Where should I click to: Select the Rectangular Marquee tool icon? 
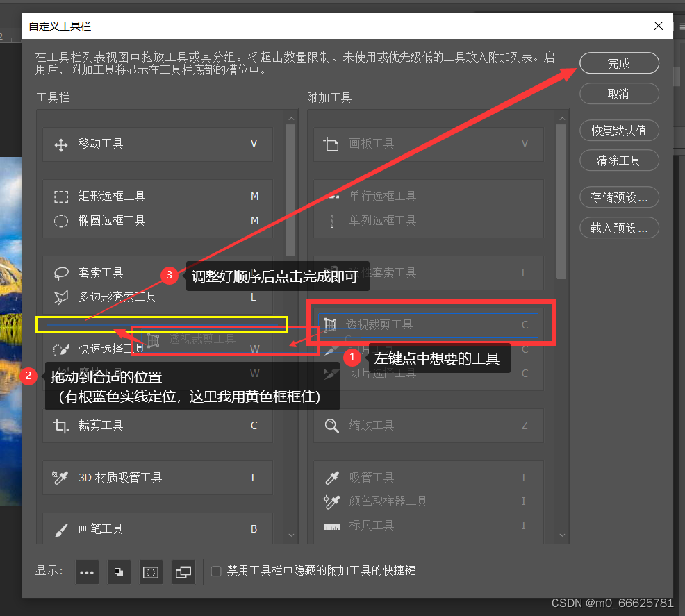point(60,197)
